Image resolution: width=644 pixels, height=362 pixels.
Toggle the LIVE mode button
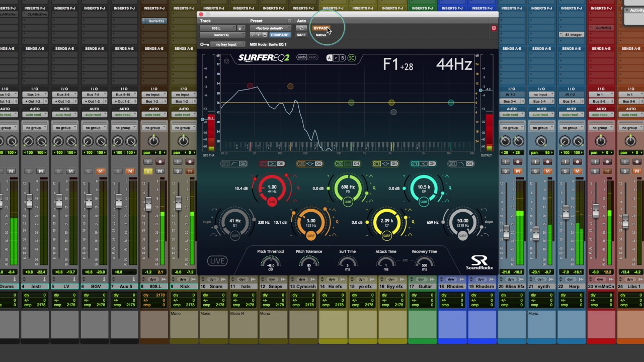pos(217,261)
